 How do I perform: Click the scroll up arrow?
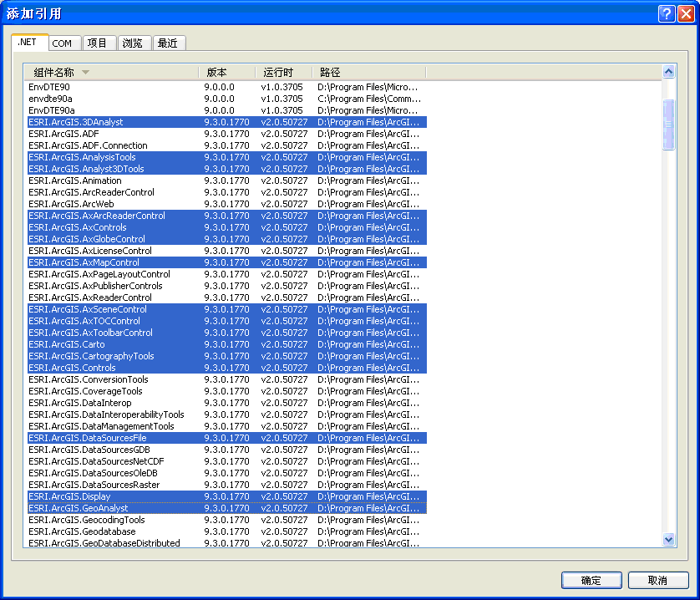pos(668,72)
